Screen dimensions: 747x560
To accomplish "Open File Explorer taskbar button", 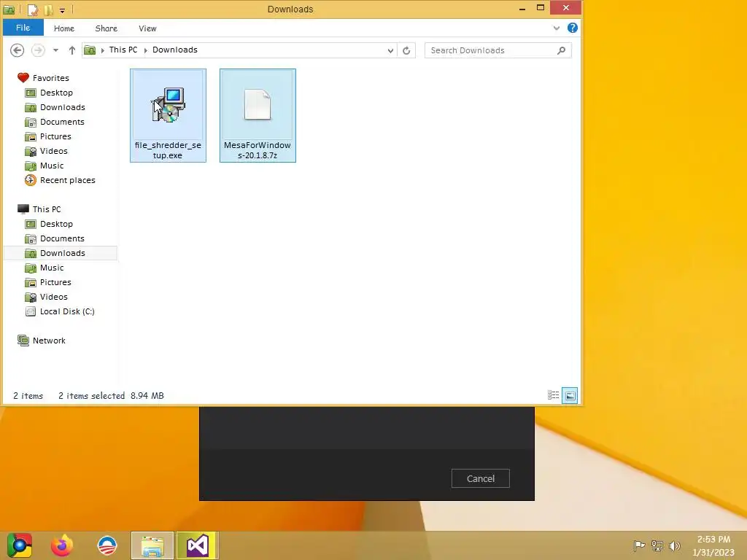I will click(x=152, y=545).
